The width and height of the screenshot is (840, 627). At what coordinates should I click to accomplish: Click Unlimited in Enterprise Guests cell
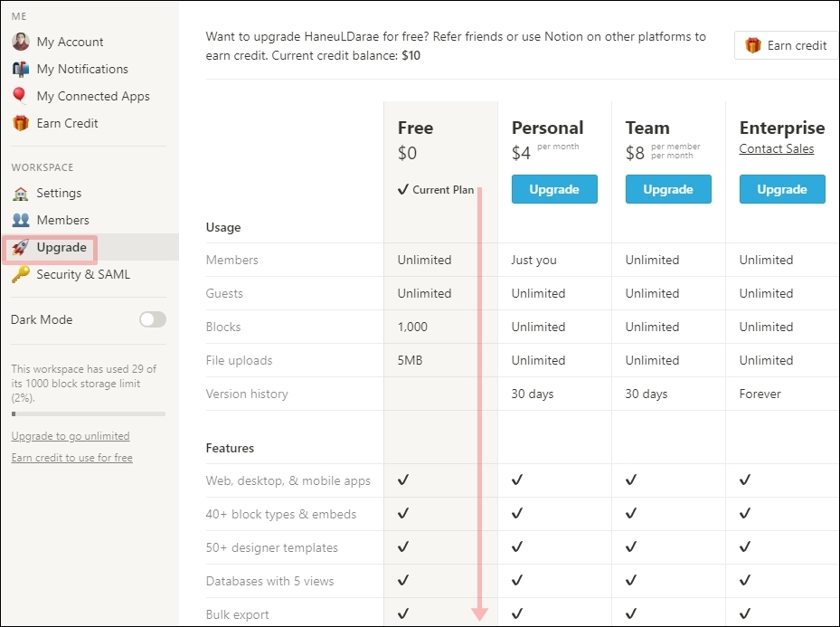(x=766, y=293)
